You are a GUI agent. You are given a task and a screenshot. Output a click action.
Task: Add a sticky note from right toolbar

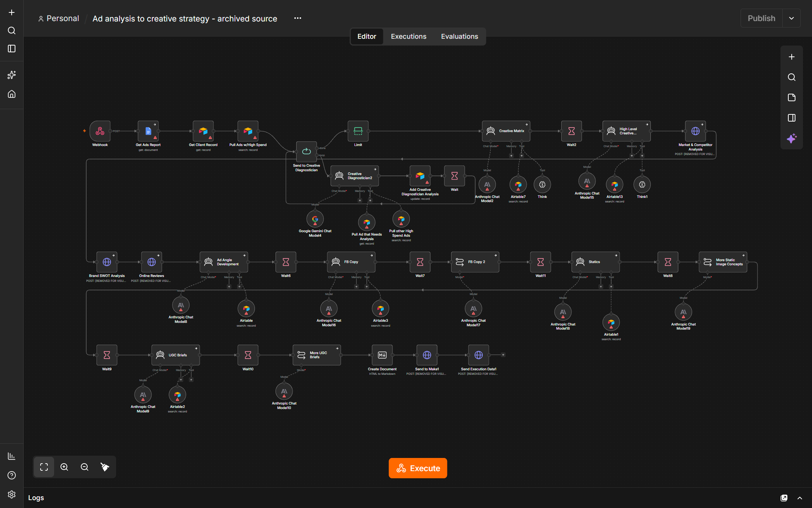pyautogui.click(x=792, y=97)
